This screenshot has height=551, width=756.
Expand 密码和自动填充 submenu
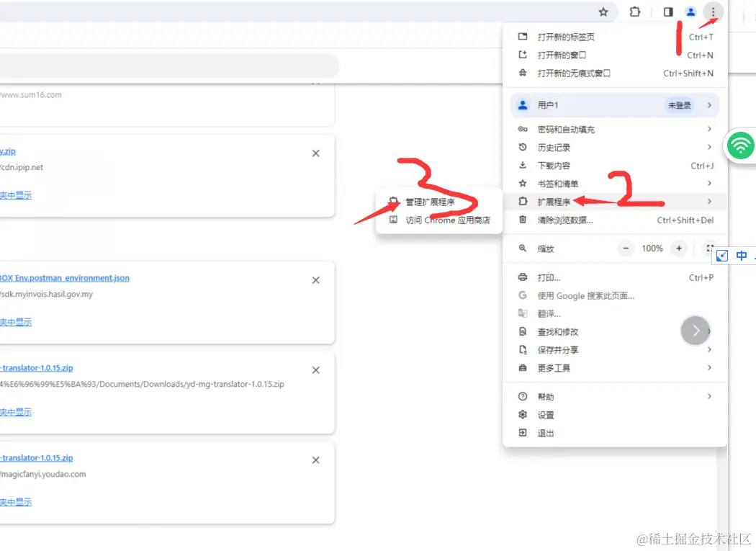615,130
